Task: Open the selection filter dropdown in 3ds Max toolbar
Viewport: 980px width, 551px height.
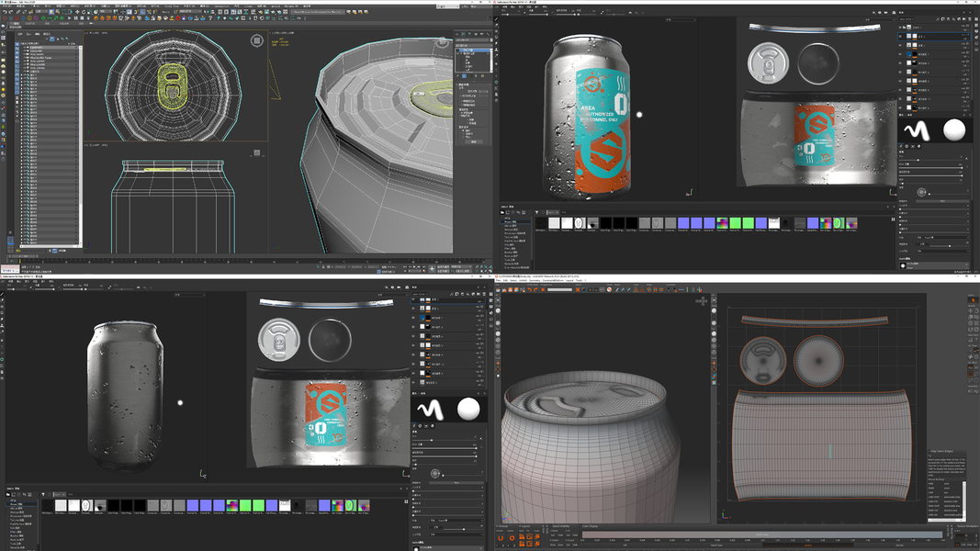Action: (41, 12)
